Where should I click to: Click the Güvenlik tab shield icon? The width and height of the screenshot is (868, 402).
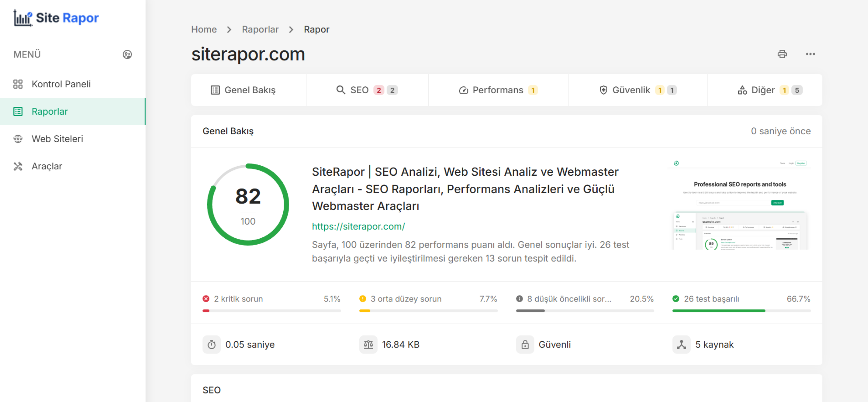tap(603, 90)
